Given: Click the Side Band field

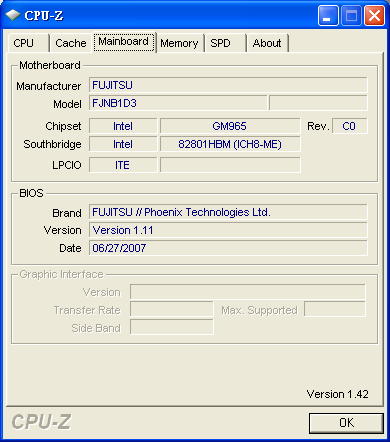Looking at the screenshot, I should coord(172,327).
